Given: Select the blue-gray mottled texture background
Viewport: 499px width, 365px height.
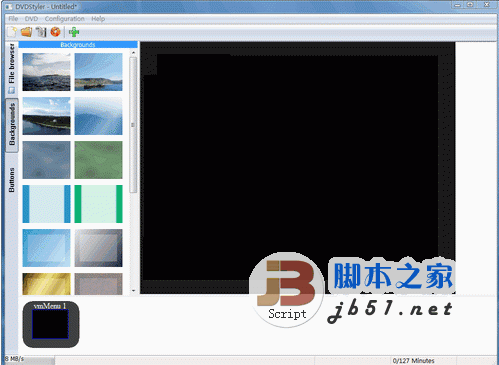Looking at the screenshot, I should 46,160.
